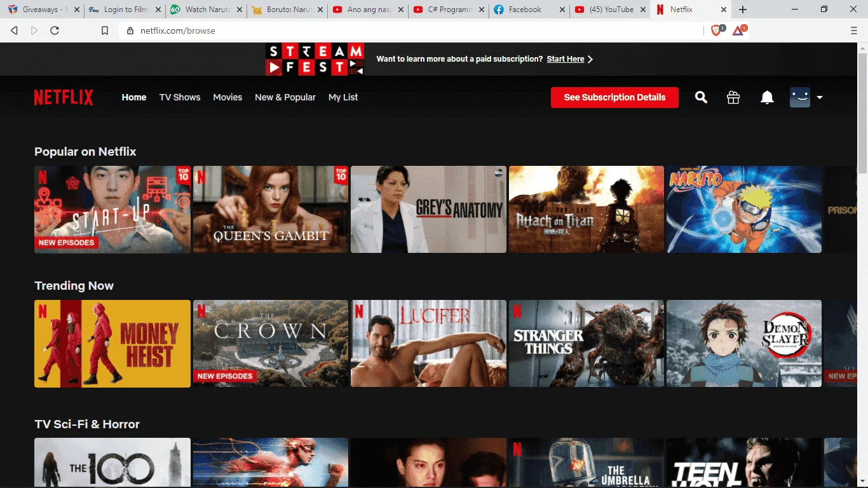The height and width of the screenshot is (488, 868).
Task: Click the red Netflix logo
Action: click(64, 97)
